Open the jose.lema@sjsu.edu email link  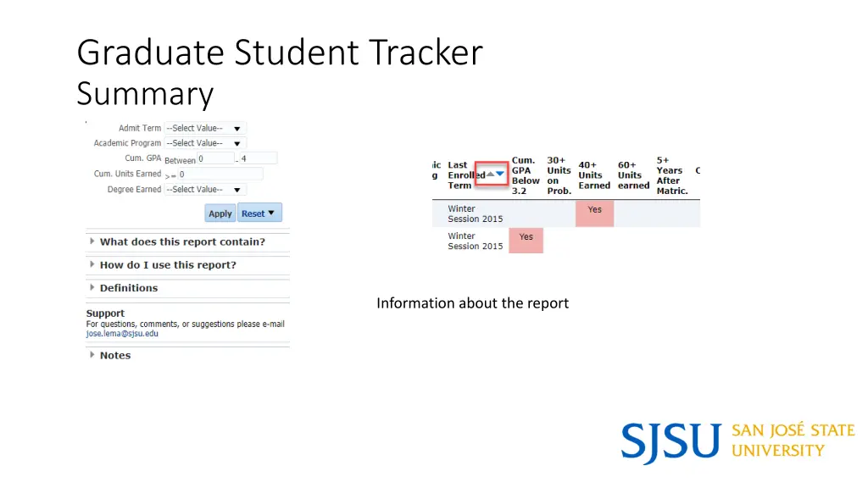click(x=122, y=334)
